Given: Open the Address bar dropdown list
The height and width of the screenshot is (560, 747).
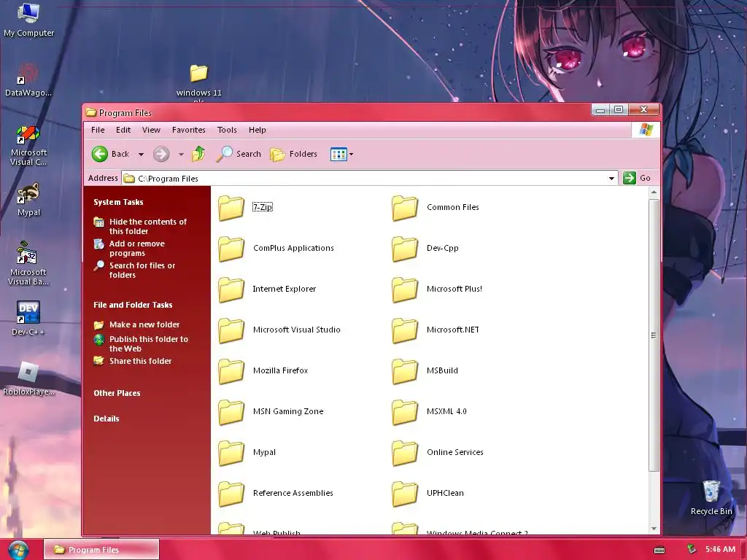Looking at the screenshot, I should click(x=611, y=179).
